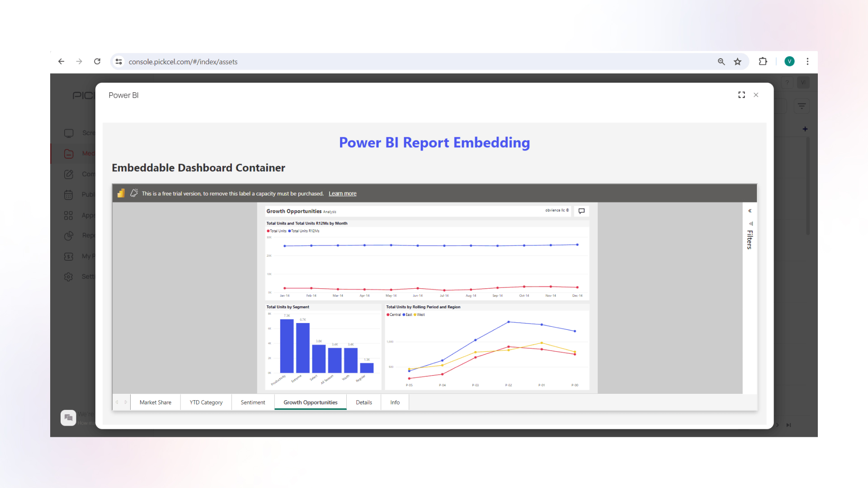View site information icon in address bar
Screen dimensions: 868x488
tap(118, 61)
